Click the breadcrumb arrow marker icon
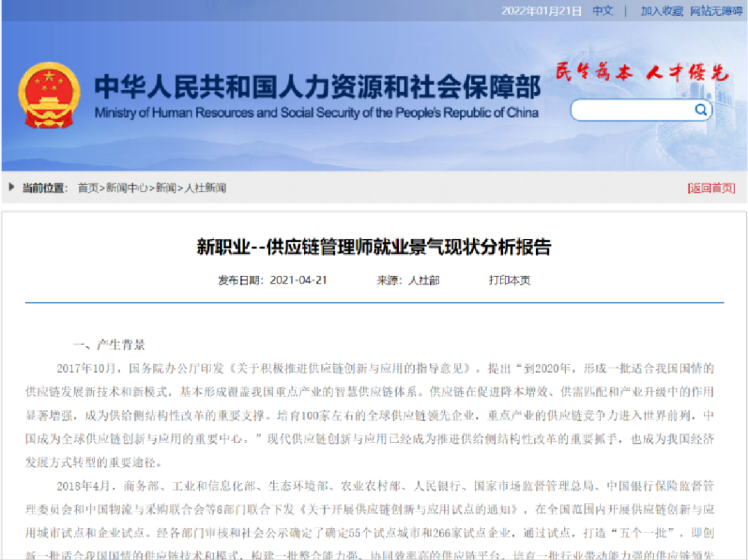748x560 pixels. click(10, 187)
